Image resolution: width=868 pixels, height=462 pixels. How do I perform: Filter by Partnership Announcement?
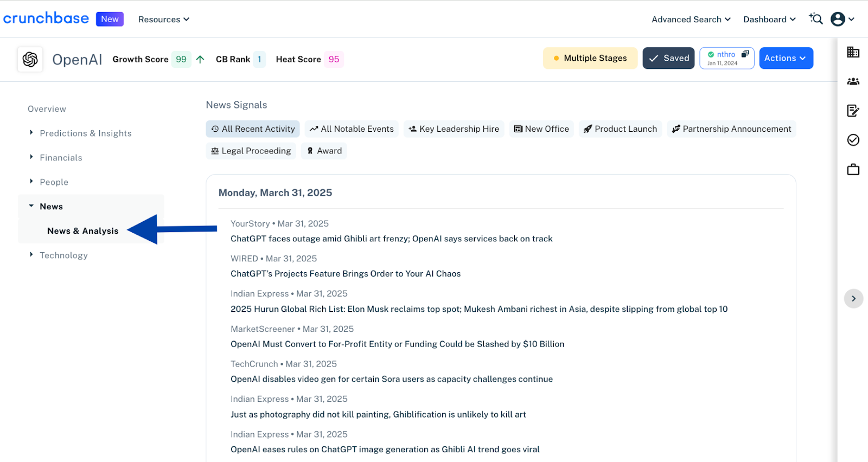click(731, 129)
